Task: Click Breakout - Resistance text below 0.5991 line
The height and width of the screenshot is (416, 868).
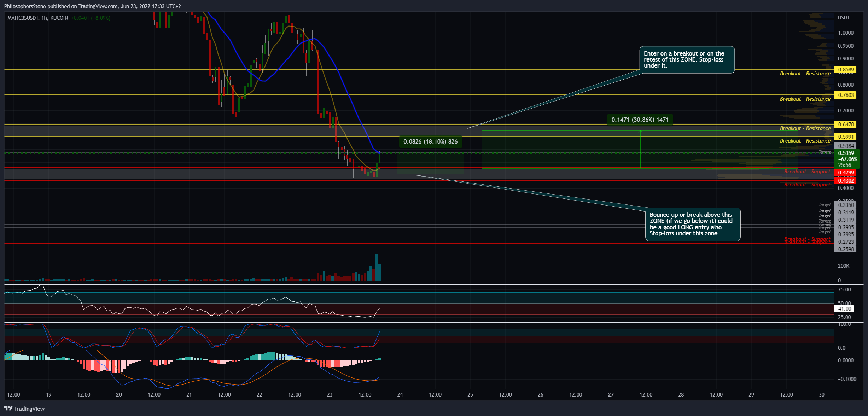Action: (x=805, y=141)
